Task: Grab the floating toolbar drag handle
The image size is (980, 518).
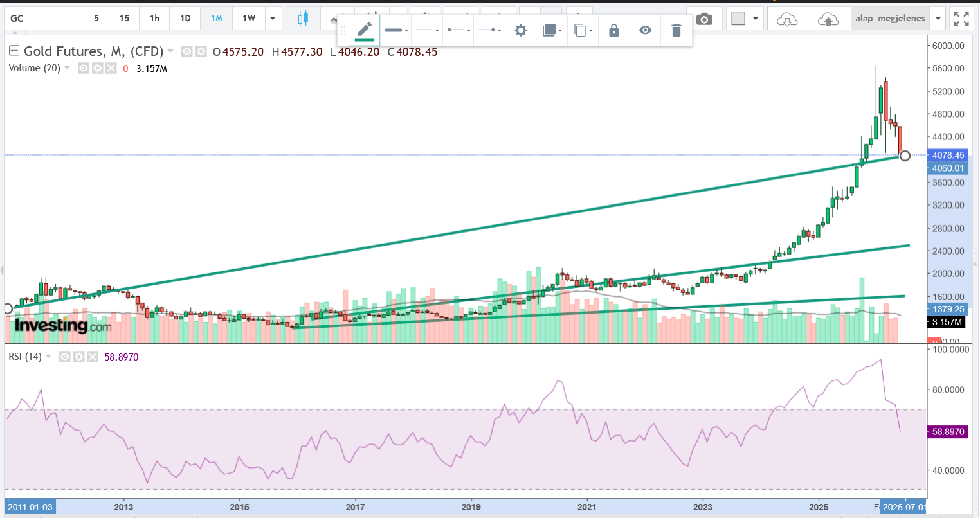Action: pos(343,30)
